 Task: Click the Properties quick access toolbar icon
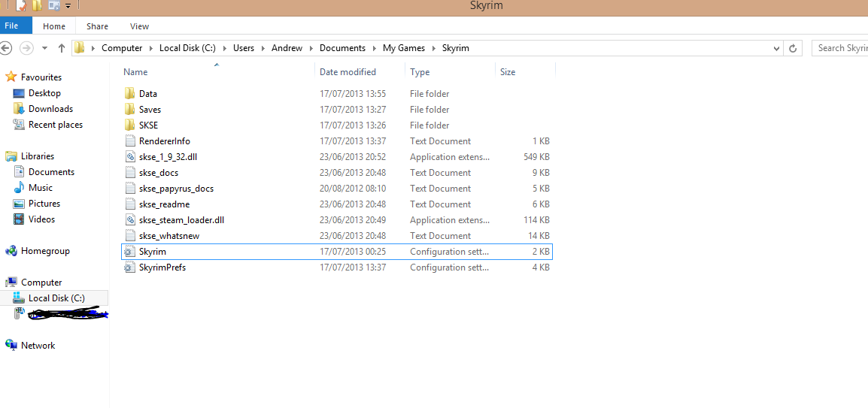[x=22, y=5]
